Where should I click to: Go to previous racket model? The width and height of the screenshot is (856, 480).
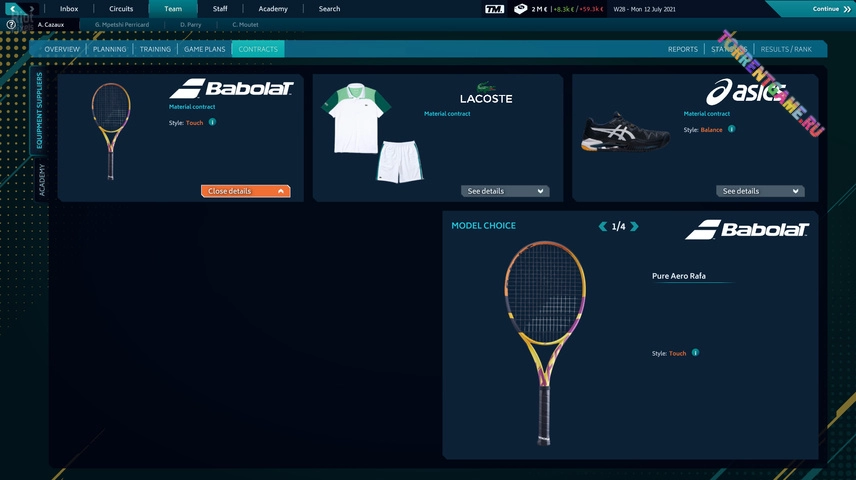click(602, 227)
